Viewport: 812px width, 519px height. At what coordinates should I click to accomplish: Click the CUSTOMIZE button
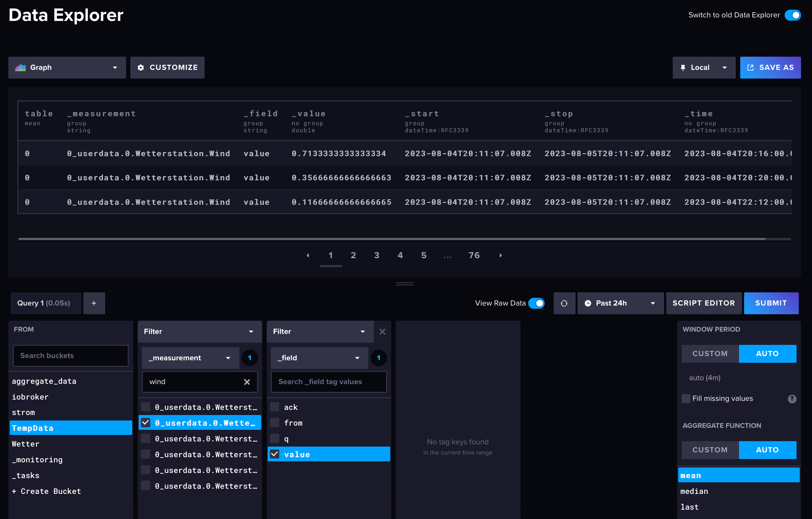tap(167, 68)
